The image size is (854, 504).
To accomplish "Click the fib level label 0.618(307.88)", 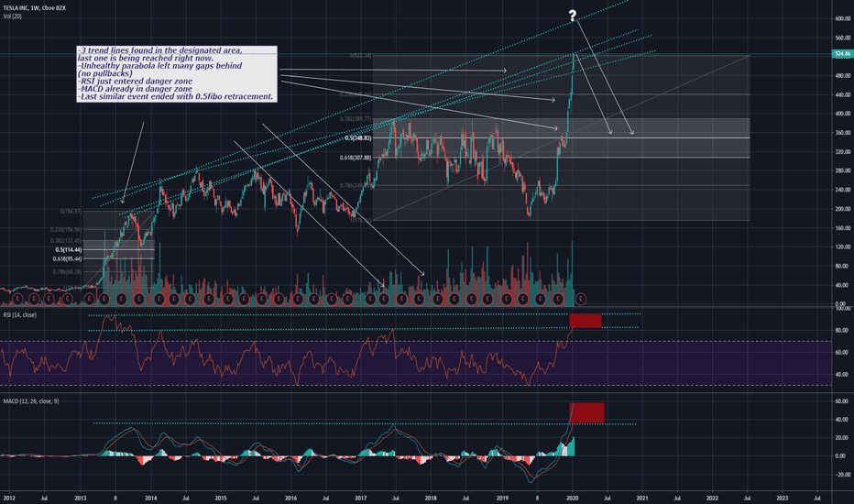I will click(356, 158).
